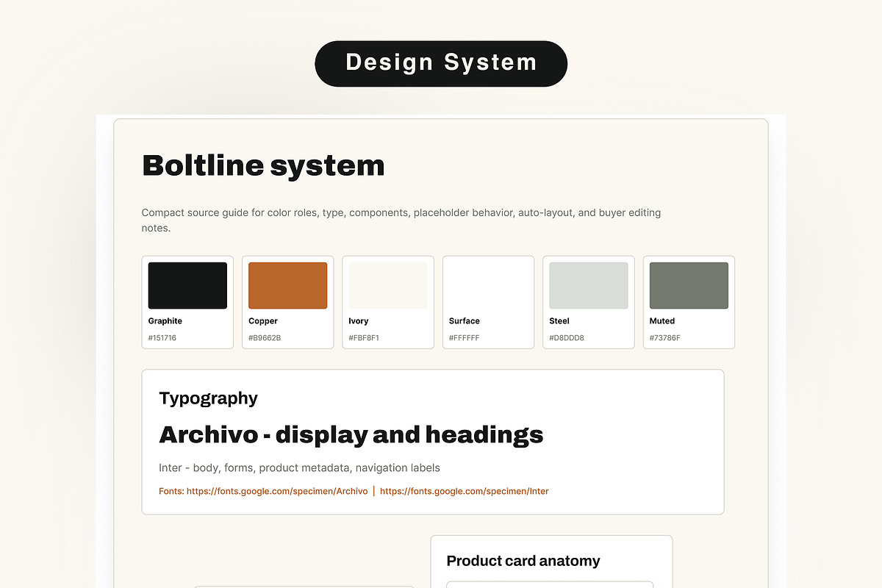This screenshot has height=588, width=882.
Task: Click the Surface swatch name label
Action: coord(465,321)
